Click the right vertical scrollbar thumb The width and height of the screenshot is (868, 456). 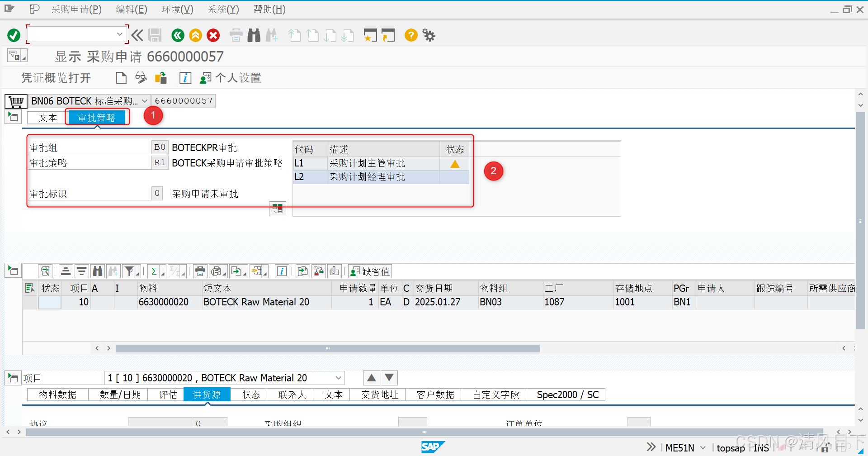[860, 221]
